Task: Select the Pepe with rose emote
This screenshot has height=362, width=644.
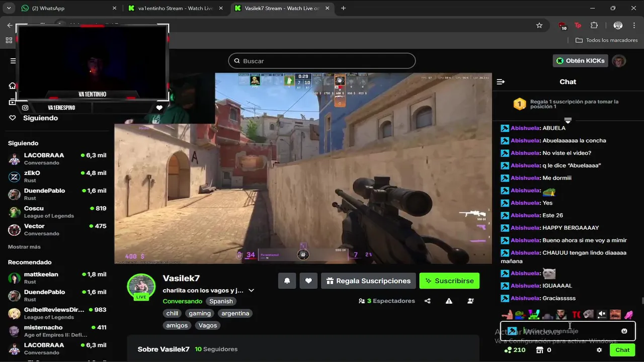Action: pyautogui.click(x=520, y=315)
